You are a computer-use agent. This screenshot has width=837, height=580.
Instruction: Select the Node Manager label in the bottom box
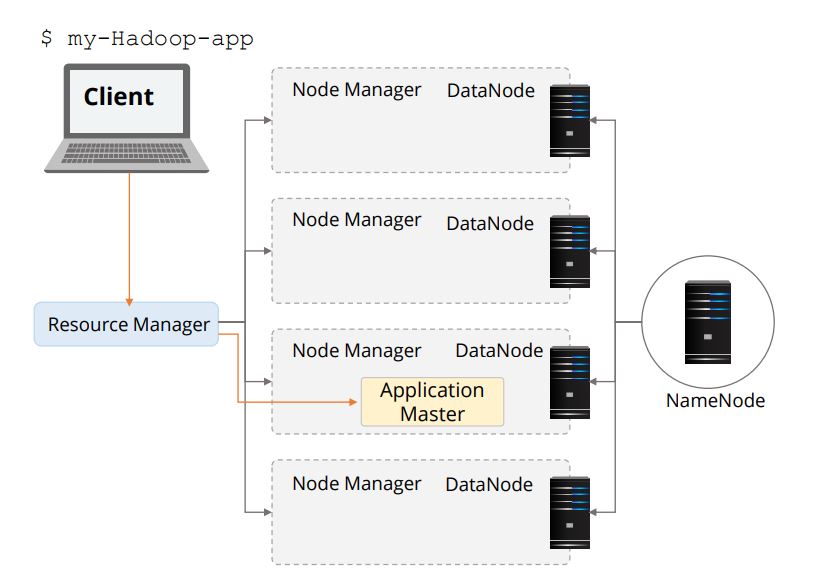tap(356, 484)
